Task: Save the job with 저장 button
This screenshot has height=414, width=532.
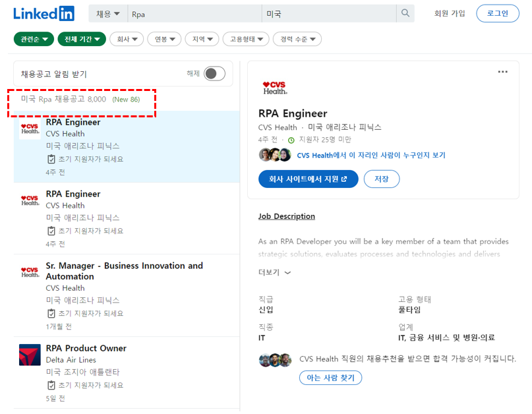Action: click(x=381, y=179)
